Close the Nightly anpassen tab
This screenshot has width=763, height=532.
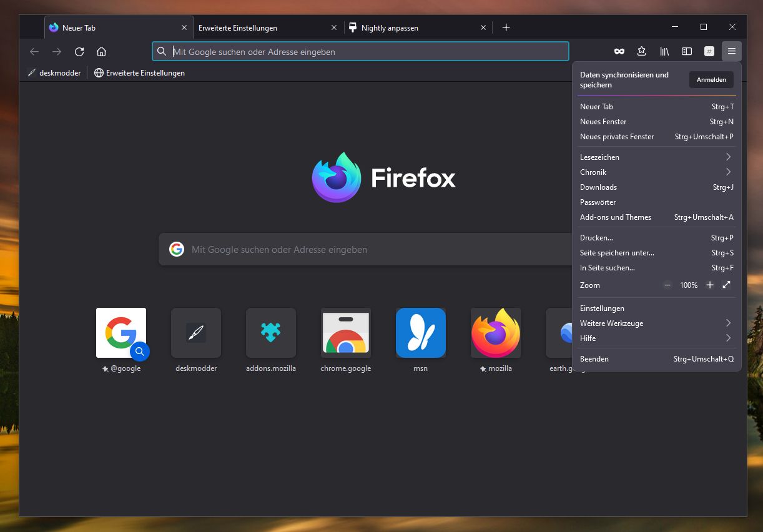pyautogui.click(x=483, y=27)
